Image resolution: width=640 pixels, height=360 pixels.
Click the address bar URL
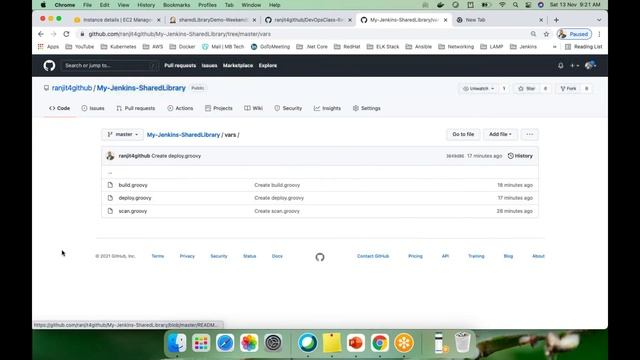[x=180, y=34]
